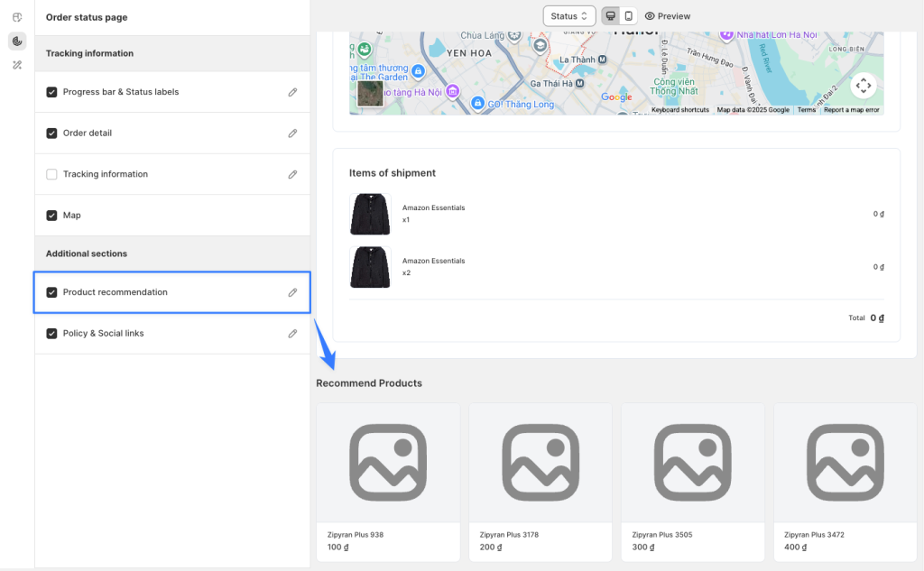Uncheck the Map checkbox
This screenshot has height=571, width=924.
click(x=51, y=216)
